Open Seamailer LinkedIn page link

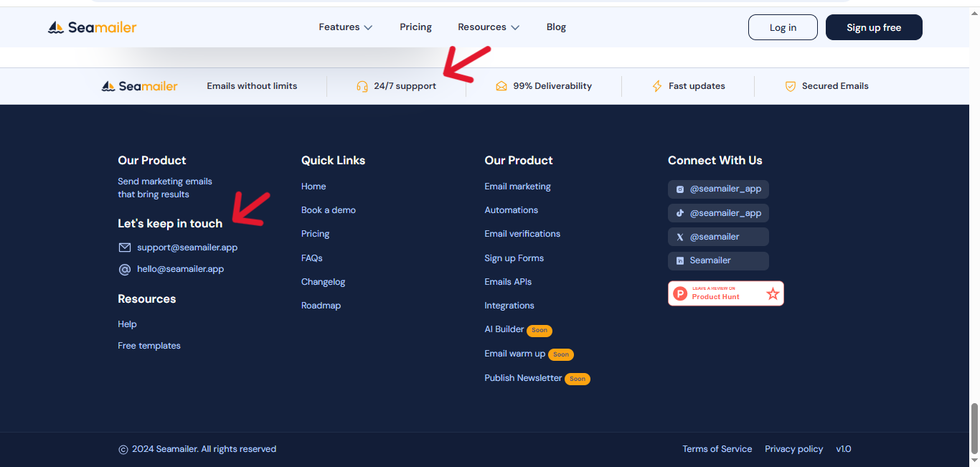point(718,260)
